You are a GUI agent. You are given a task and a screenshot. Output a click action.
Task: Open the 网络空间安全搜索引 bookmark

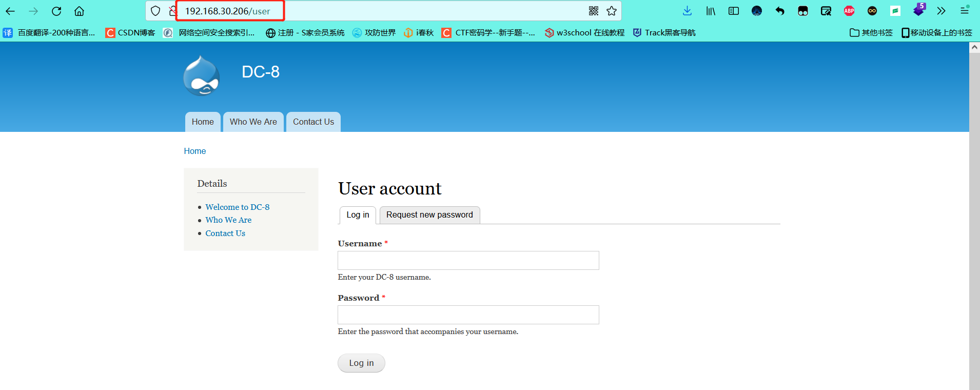pyautogui.click(x=209, y=33)
